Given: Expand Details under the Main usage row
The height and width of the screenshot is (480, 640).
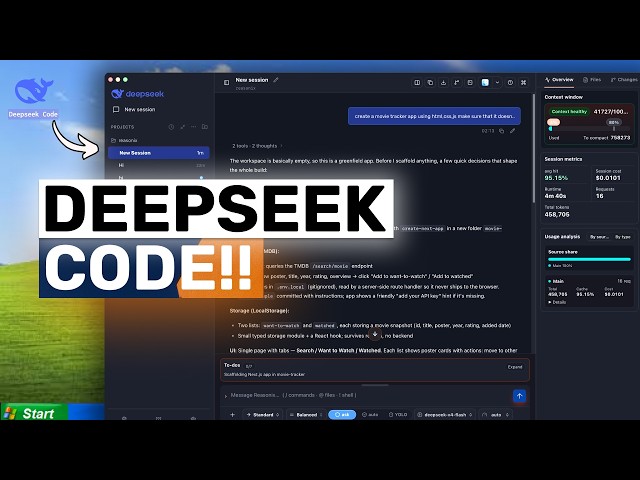Looking at the screenshot, I should point(557,302).
